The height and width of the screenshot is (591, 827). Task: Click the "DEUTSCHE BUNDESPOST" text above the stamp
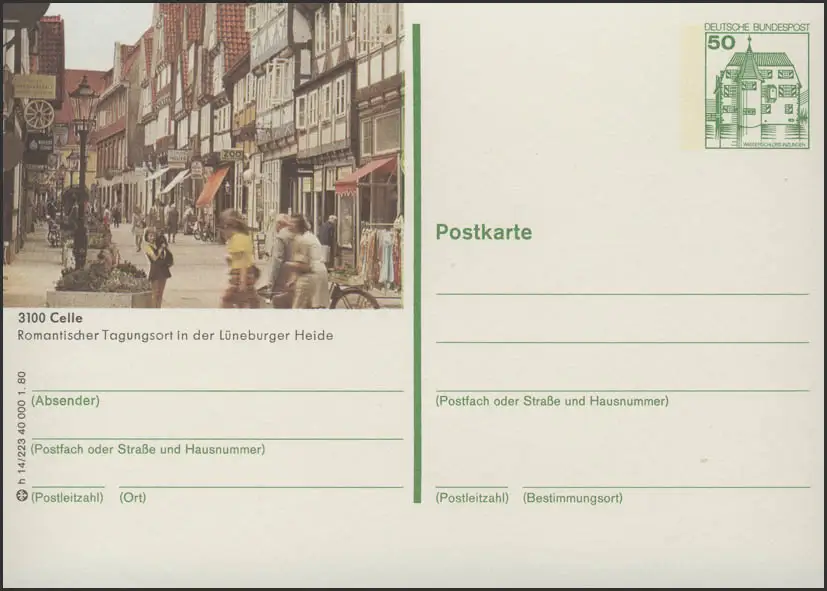coord(756,27)
